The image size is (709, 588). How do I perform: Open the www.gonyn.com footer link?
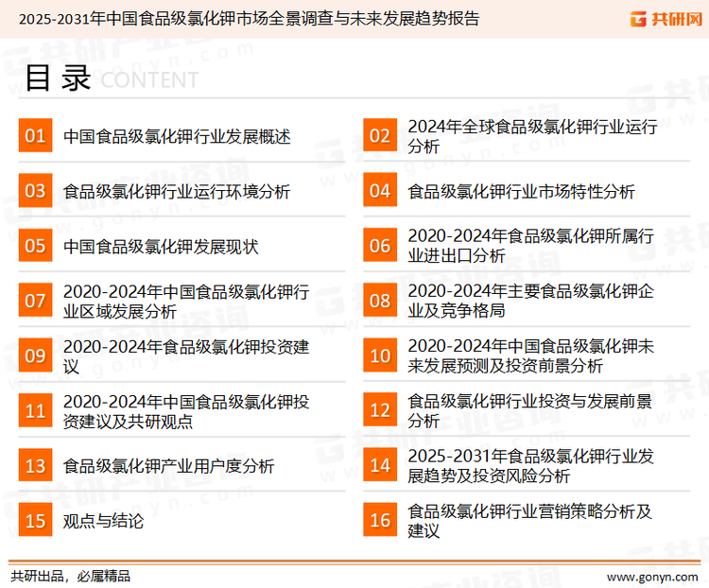652,578
